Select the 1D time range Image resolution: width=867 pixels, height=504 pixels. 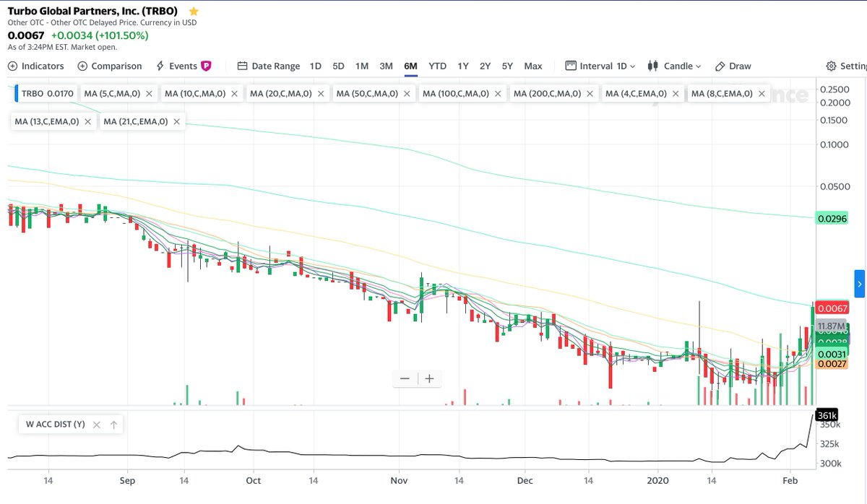click(x=316, y=66)
